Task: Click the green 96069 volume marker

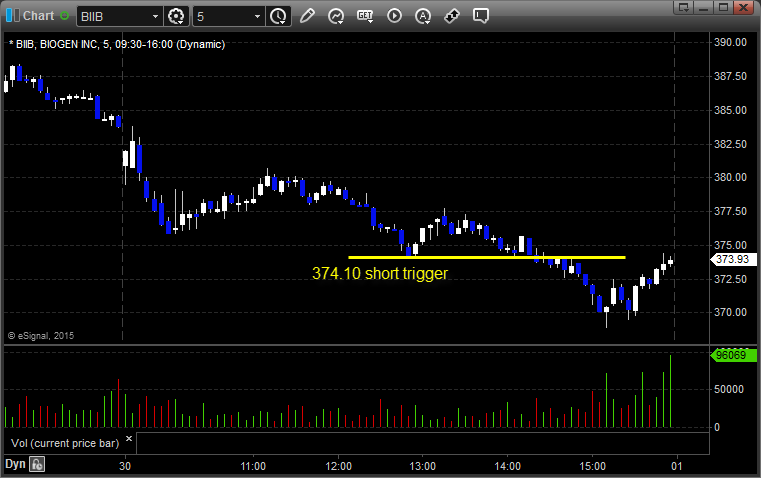Action: [733, 355]
